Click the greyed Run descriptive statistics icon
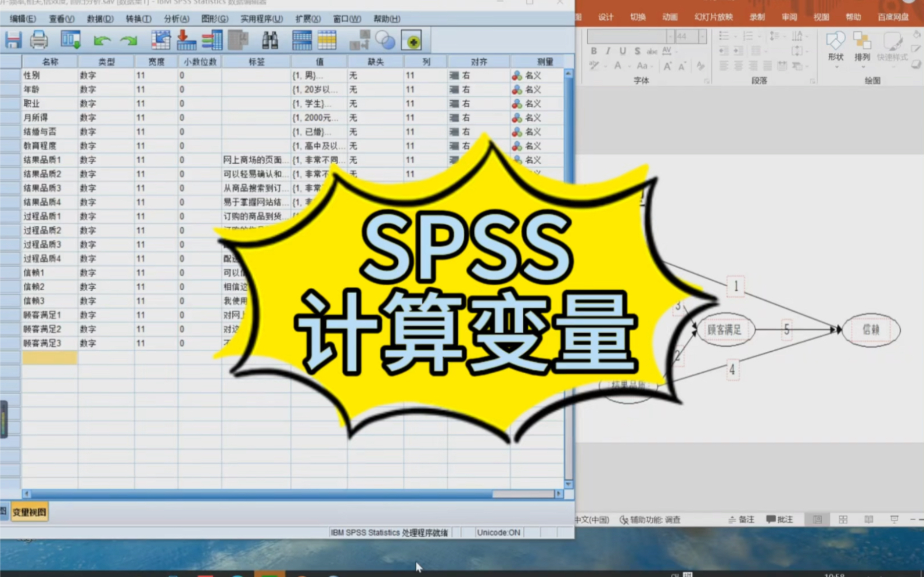Viewport: 924px width, 577px height. [x=238, y=40]
